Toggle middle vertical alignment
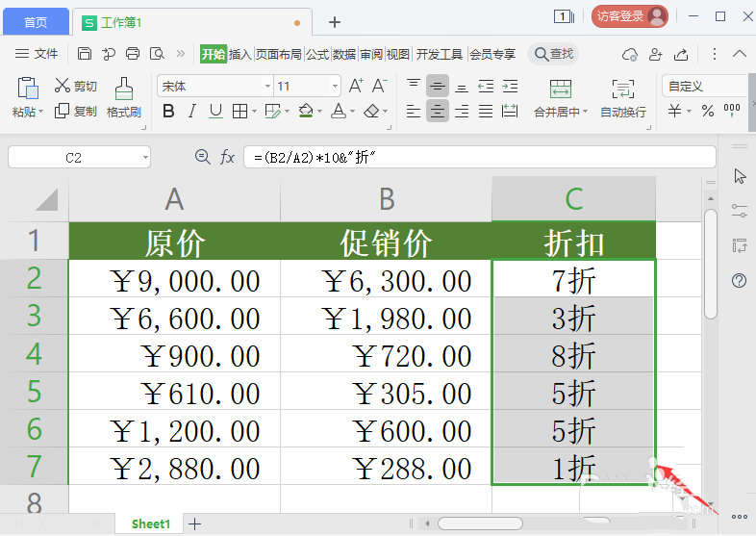This screenshot has height=536, width=756. 438,86
